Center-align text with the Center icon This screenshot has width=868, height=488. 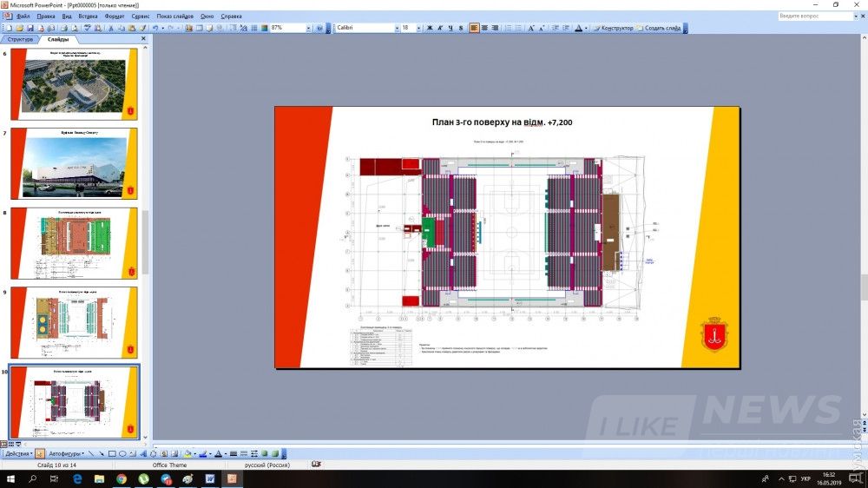click(x=484, y=28)
